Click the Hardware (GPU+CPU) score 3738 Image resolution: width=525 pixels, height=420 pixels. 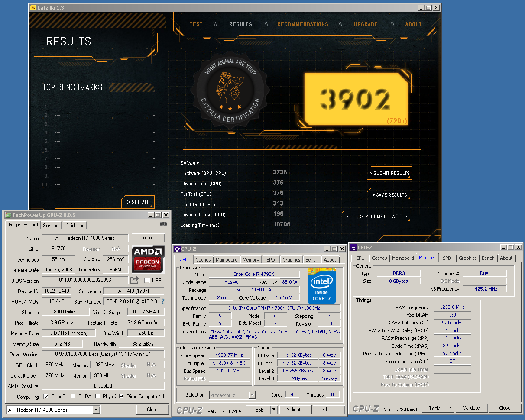tap(280, 172)
